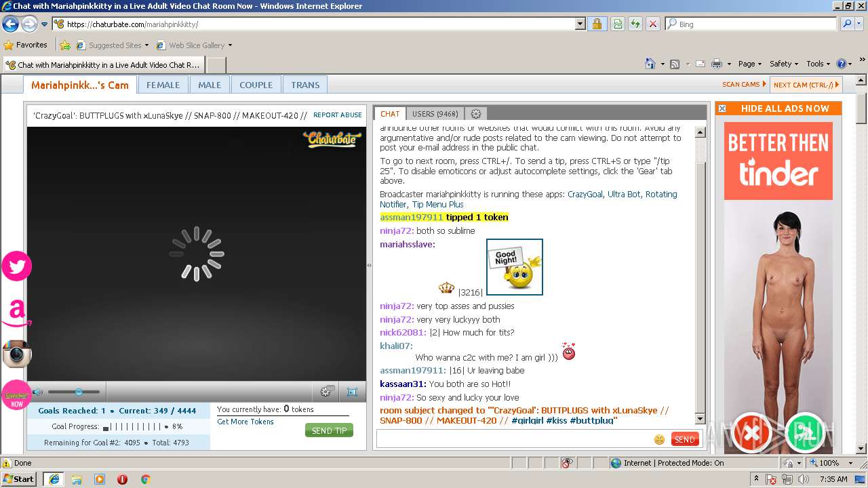Open the chat settings gear tab

click(476, 114)
